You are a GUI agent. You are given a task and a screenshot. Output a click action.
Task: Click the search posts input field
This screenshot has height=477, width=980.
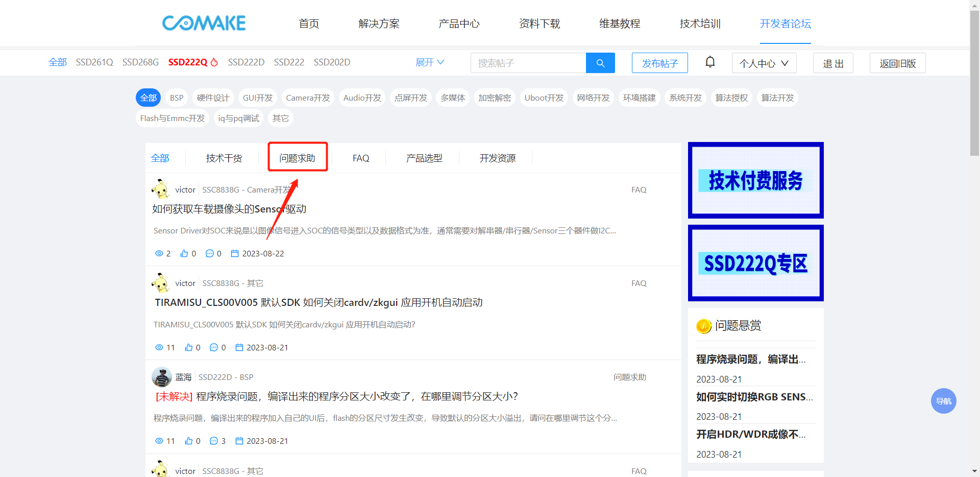pyautogui.click(x=528, y=63)
